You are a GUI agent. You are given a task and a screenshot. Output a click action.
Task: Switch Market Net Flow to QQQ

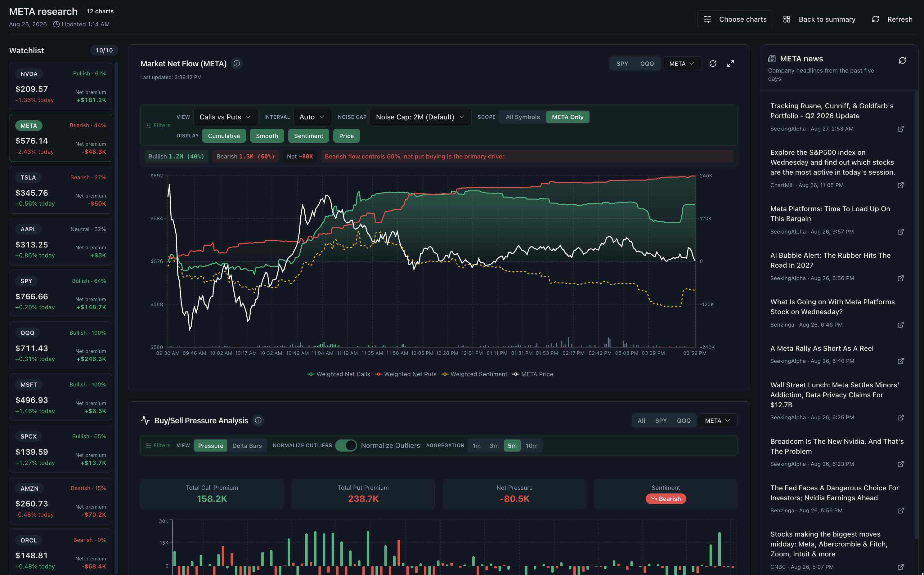(647, 64)
